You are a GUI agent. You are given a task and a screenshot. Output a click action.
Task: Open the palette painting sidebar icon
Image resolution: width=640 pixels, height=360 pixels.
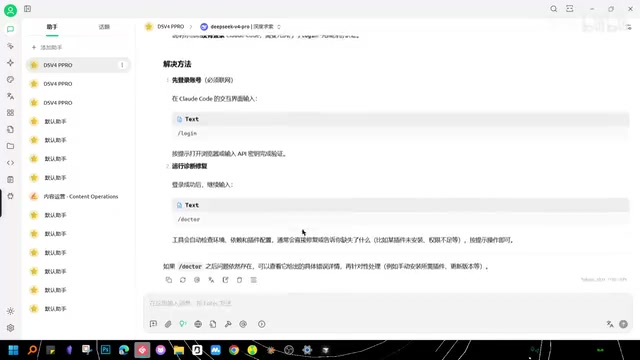pos(10,79)
